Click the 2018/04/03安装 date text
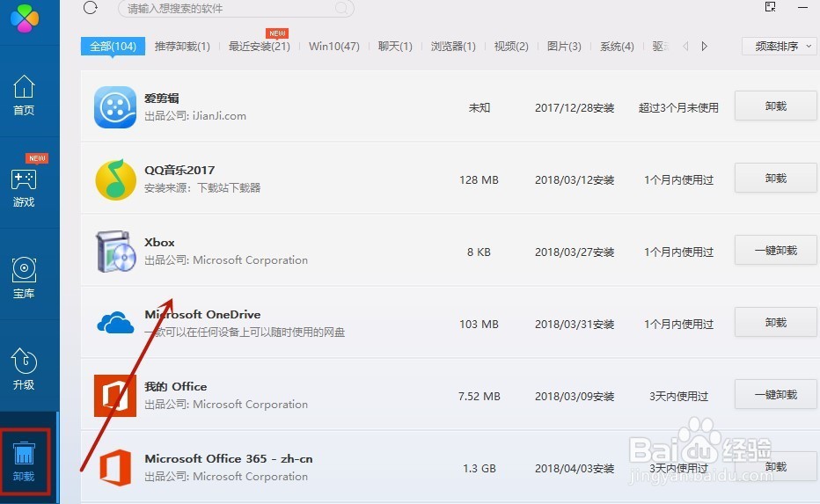 tap(575, 469)
